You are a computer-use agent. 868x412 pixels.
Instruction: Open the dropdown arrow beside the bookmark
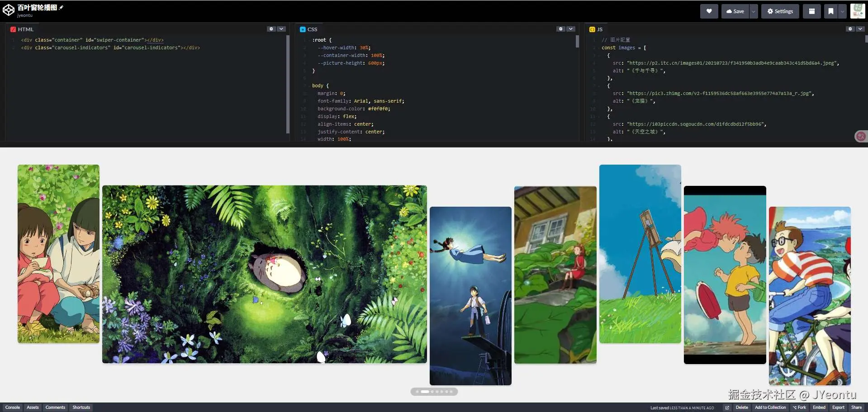842,11
